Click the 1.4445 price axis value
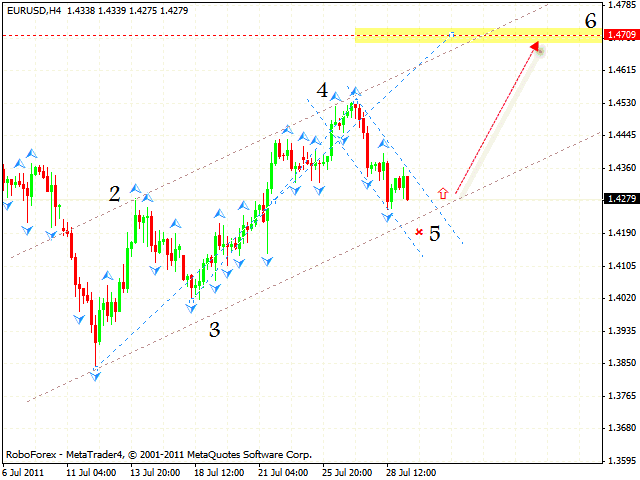This screenshot has width=640, height=480. click(622, 135)
